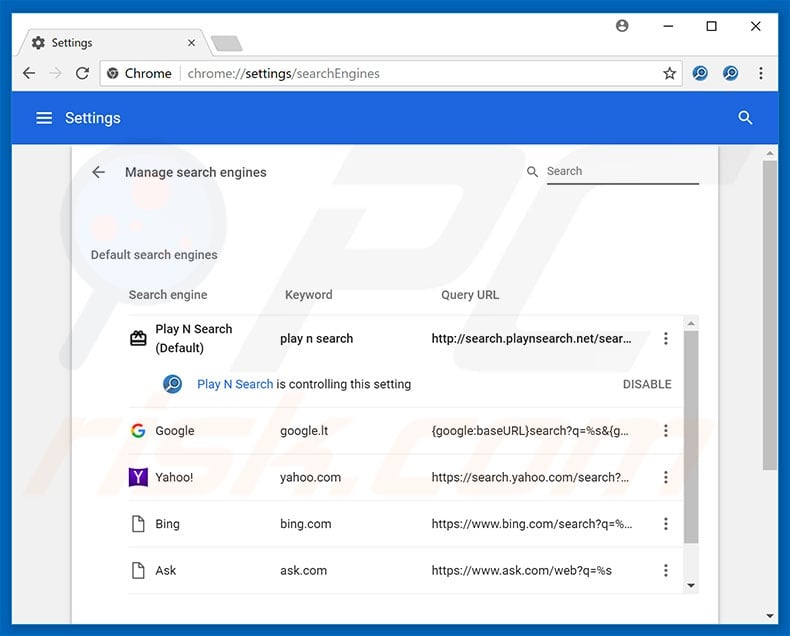This screenshot has height=636, width=790.
Task: Bookmark this page with star icon
Action: click(669, 74)
